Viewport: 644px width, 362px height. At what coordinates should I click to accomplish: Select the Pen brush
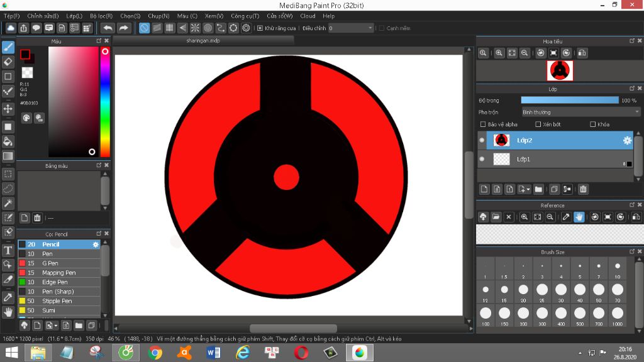pos(59,254)
